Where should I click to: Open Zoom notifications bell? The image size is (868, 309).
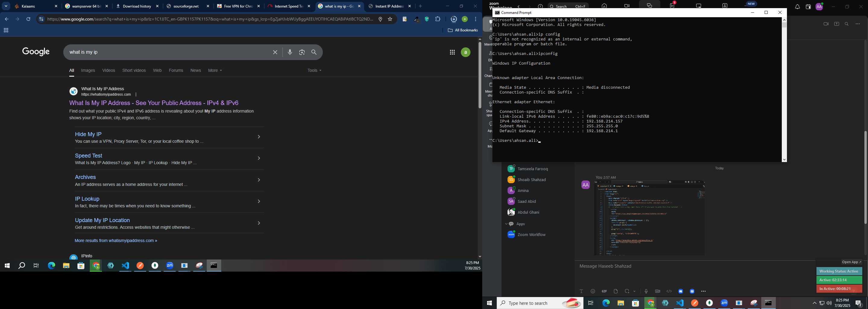tap(797, 7)
